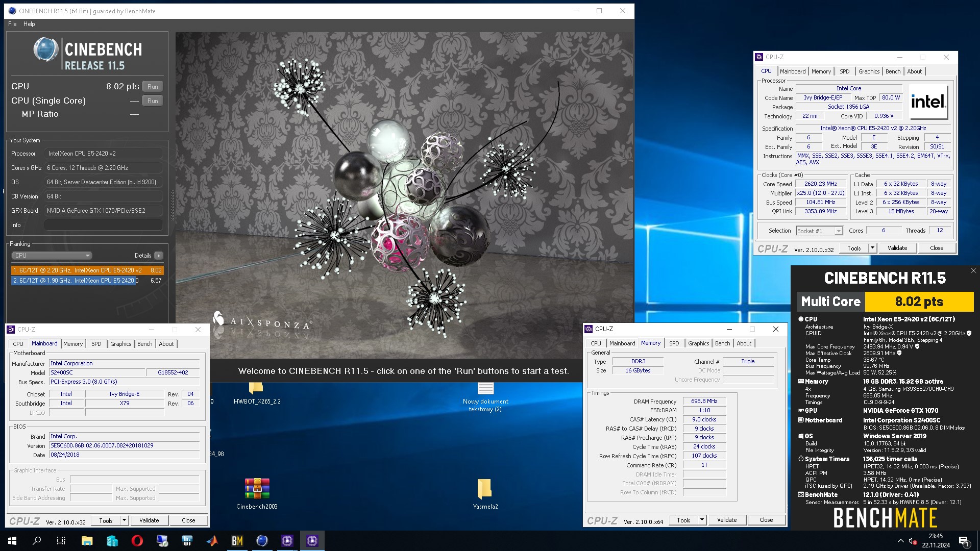Open the volume icon in system tray
Image resolution: width=980 pixels, height=551 pixels.
(x=913, y=541)
